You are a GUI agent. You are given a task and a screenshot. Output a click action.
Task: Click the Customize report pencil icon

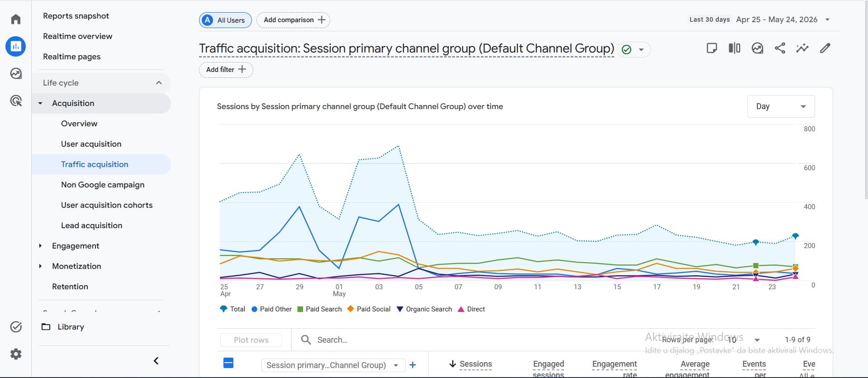[825, 48]
